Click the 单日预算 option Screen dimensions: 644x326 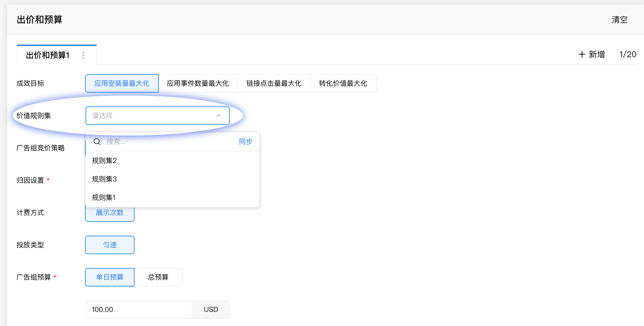pos(109,277)
